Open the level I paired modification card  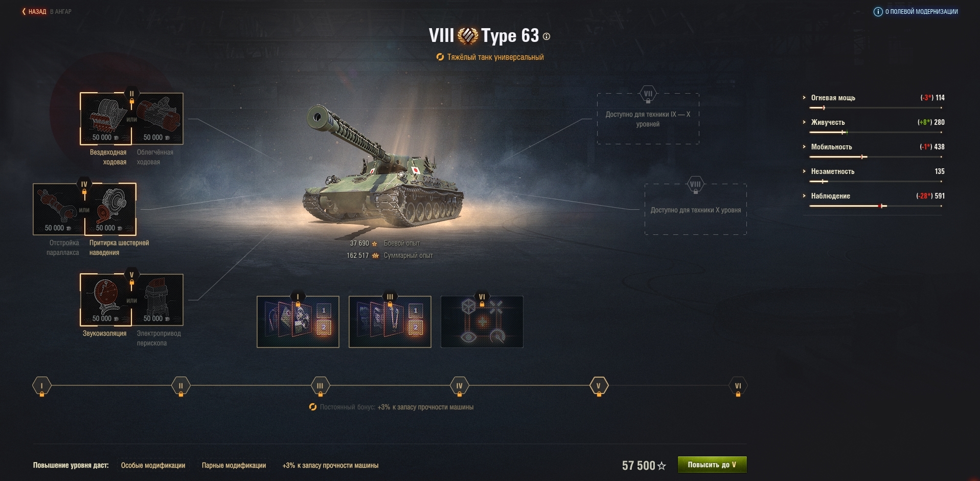tap(298, 322)
